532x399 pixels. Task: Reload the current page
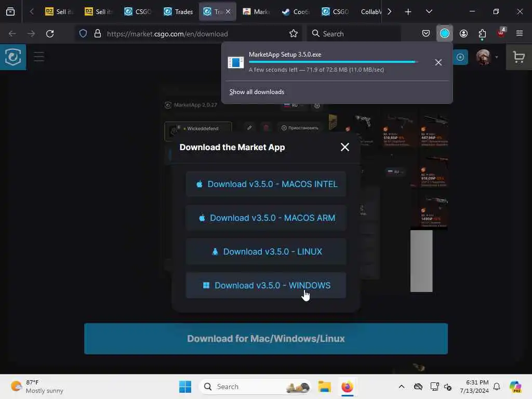point(50,34)
